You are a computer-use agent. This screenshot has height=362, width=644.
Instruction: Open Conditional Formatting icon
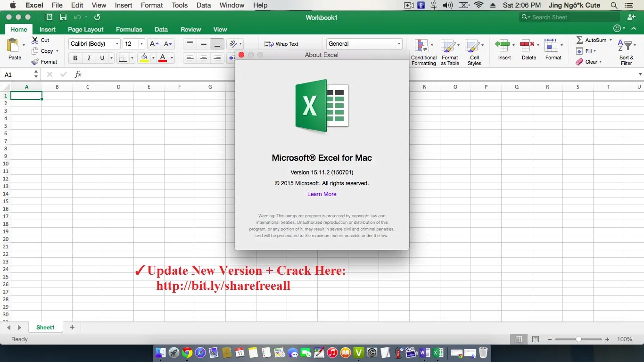pyautogui.click(x=421, y=46)
